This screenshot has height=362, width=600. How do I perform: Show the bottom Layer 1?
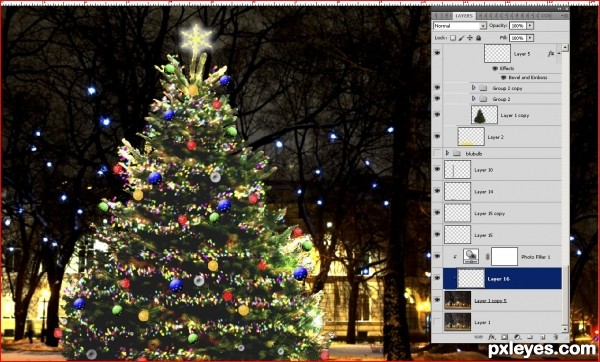coord(437,322)
